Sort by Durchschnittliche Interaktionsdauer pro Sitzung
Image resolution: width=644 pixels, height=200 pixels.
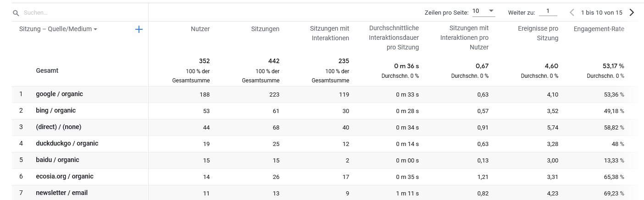[x=394, y=38]
